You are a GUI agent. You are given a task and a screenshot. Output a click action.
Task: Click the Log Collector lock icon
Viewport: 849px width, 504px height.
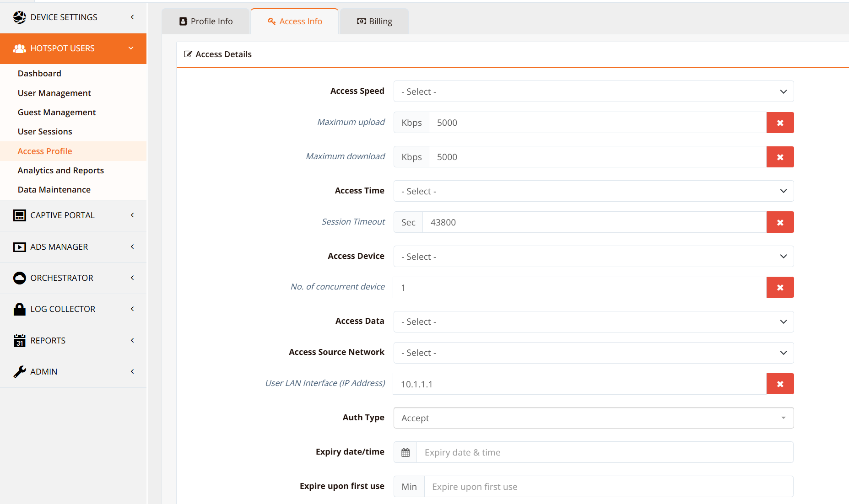click(x=20, y=309)
